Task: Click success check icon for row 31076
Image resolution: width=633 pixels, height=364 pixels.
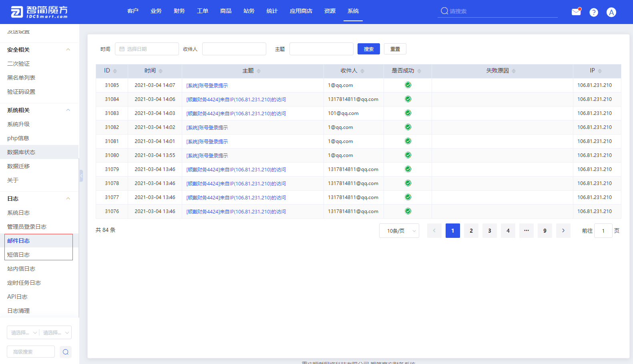Action: (408, 211)
